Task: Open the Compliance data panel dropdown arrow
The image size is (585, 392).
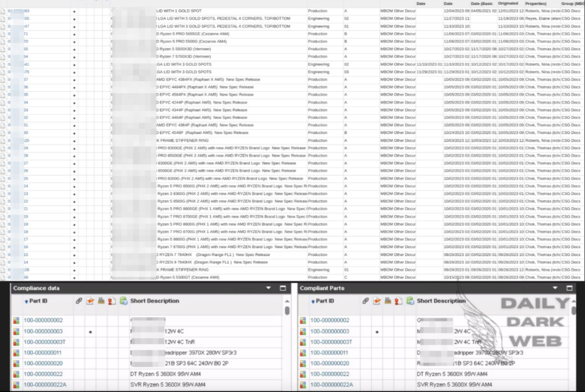Action: (269, 289)
